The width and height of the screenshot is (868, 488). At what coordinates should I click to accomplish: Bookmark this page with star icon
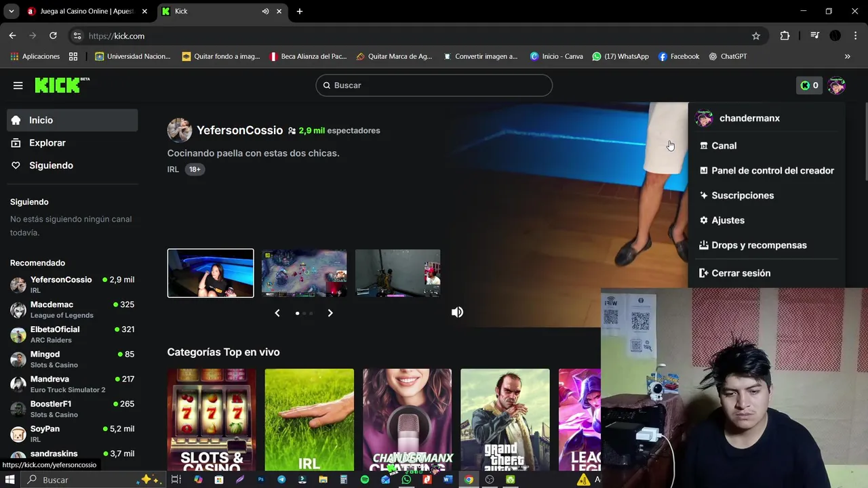coord(756,36)
